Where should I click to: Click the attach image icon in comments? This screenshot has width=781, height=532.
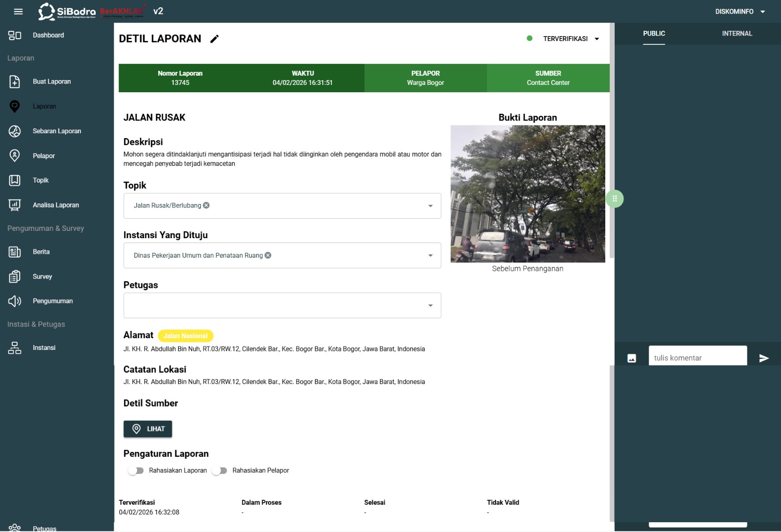coord(632,358)
